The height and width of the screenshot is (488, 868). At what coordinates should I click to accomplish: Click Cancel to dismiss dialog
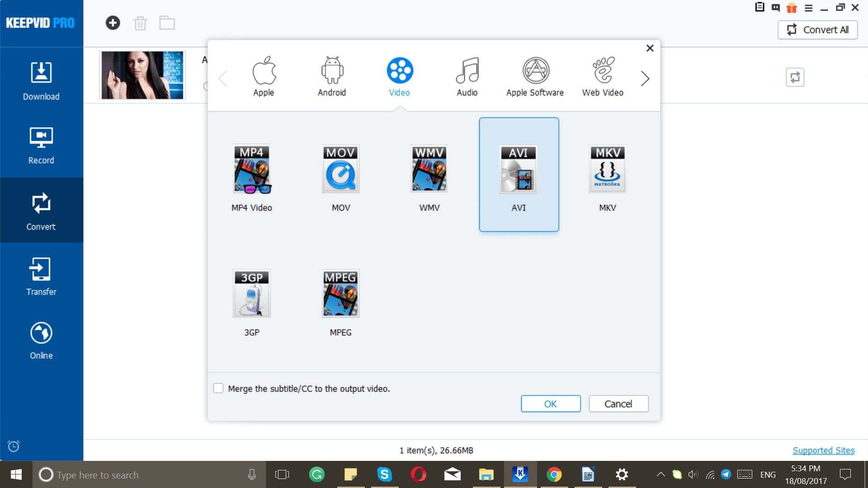(618, 404)
